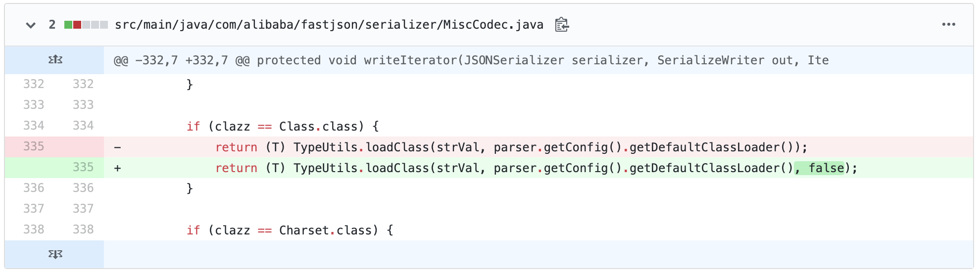Select deleted line number 335
The height and width of the screenshot is (274, 980).
(x=34, y=146)
